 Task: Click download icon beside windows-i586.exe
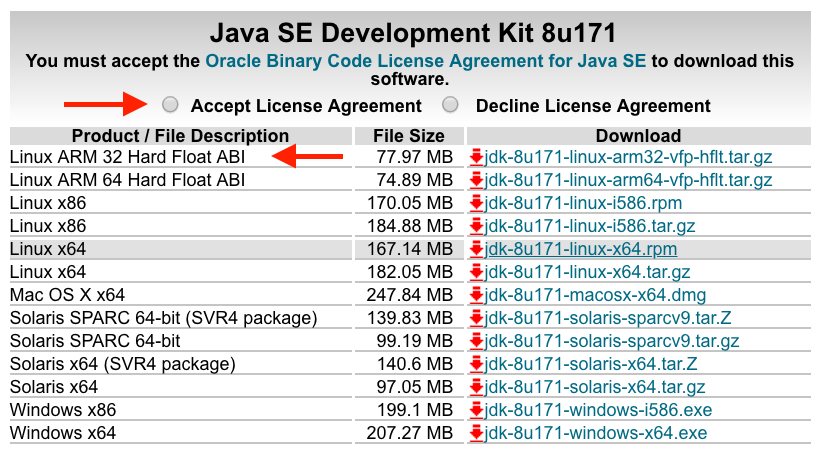[x=476, y=411]
